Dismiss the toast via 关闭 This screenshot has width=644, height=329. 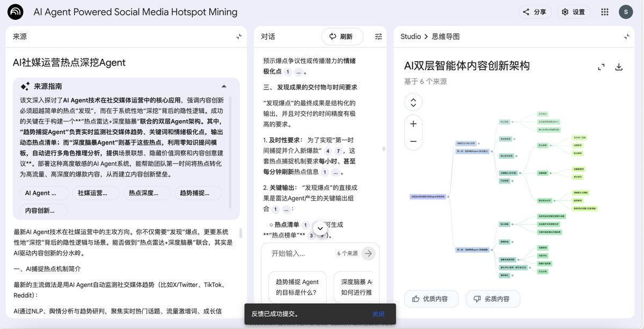[x=378, y=314]
